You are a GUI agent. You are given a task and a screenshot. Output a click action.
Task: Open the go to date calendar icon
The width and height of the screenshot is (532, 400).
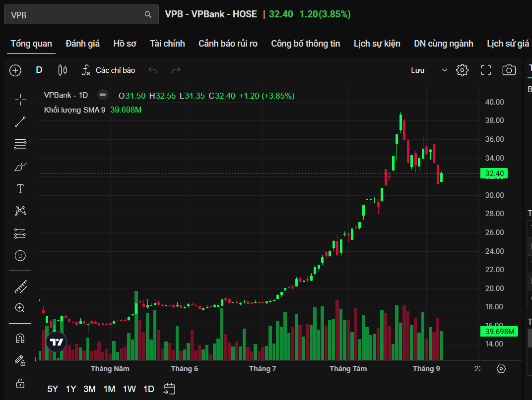point(169,389)
